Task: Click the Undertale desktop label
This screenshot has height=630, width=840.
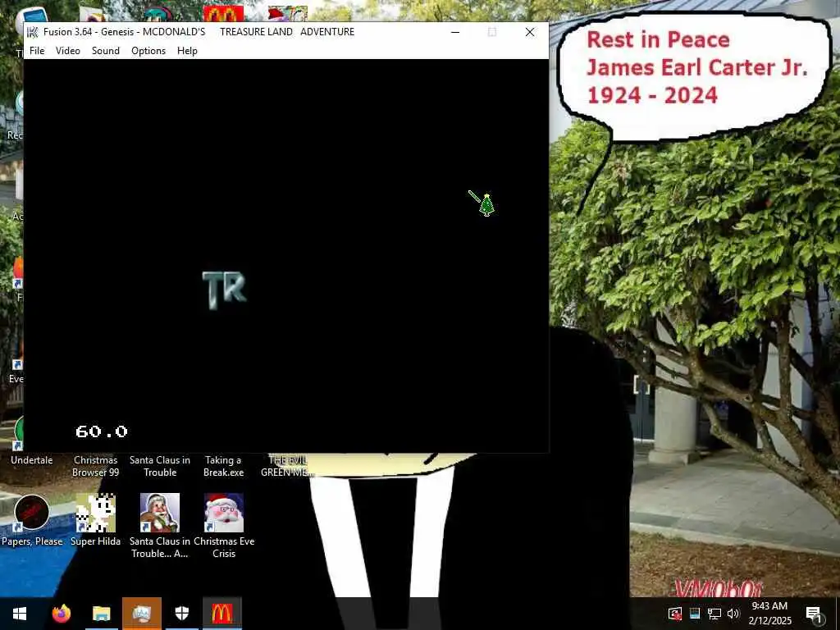Action: (x=32, y=460)
